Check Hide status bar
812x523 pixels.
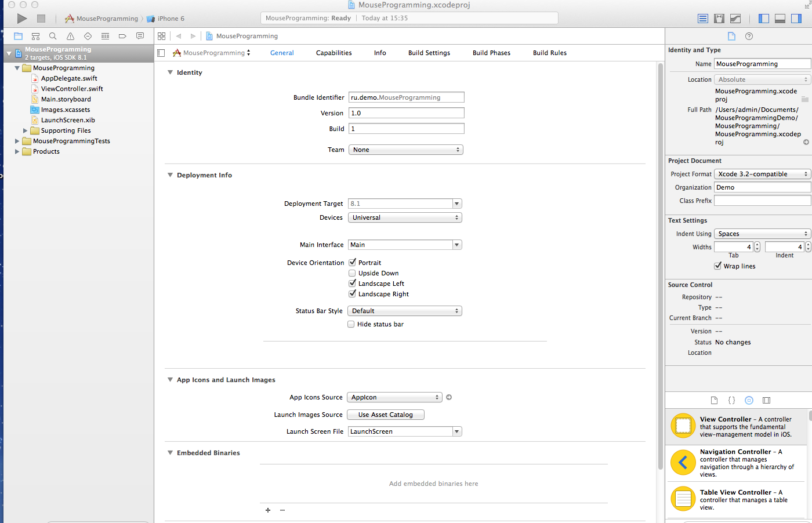click(351, 324)
